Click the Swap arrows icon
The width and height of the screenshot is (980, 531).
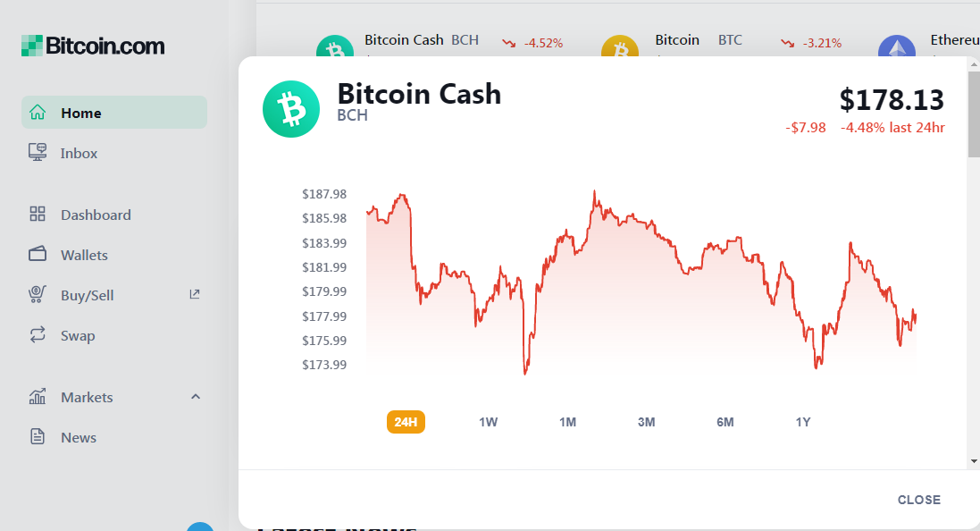coord(38,334)
